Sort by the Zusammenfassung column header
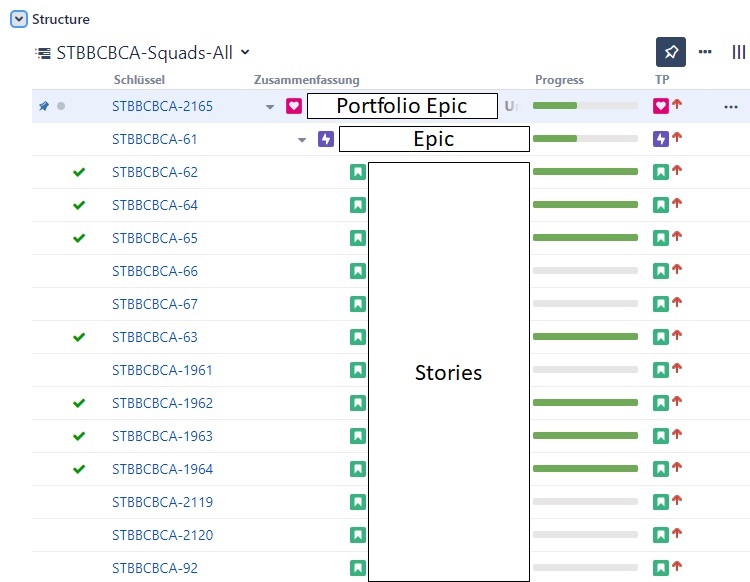This screenshot has width=750, height=582. point(307,80)
